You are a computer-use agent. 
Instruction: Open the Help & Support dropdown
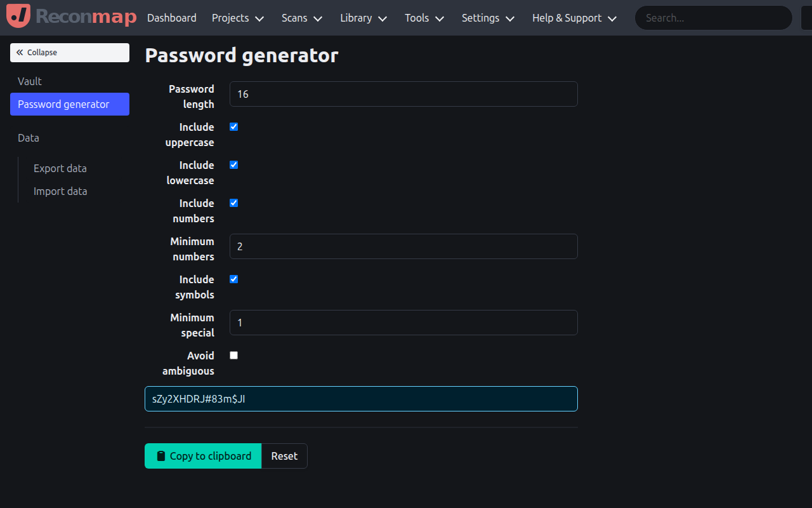[567, 18]
